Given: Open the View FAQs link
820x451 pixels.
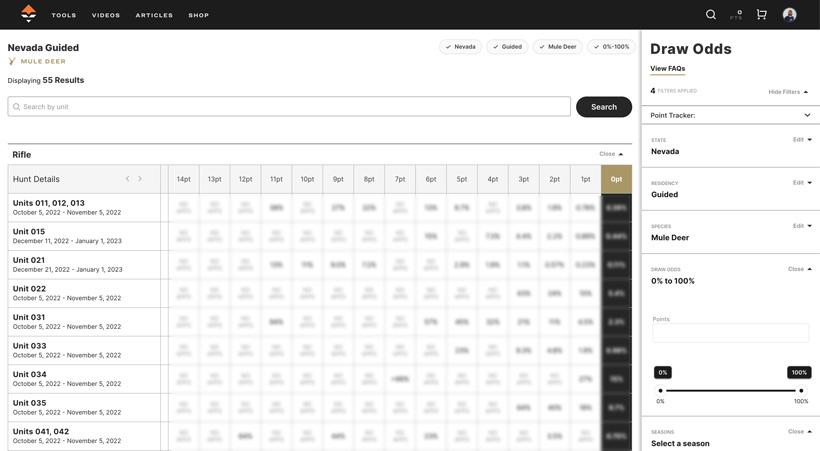Looking at the screenshot, I should (667, 69).
